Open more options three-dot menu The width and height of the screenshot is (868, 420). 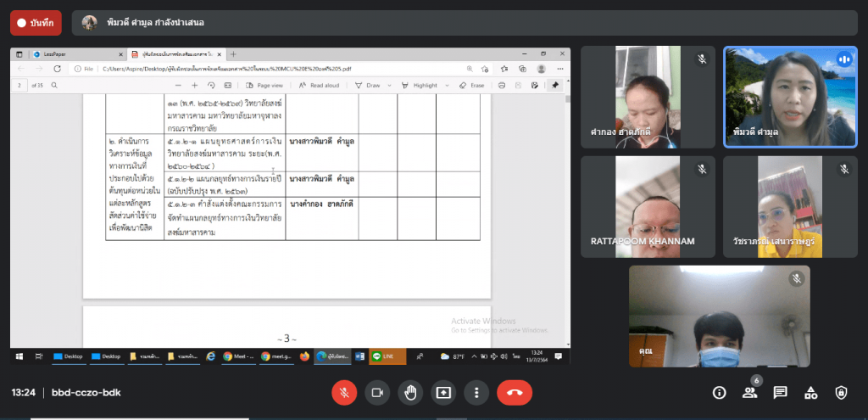476,392
